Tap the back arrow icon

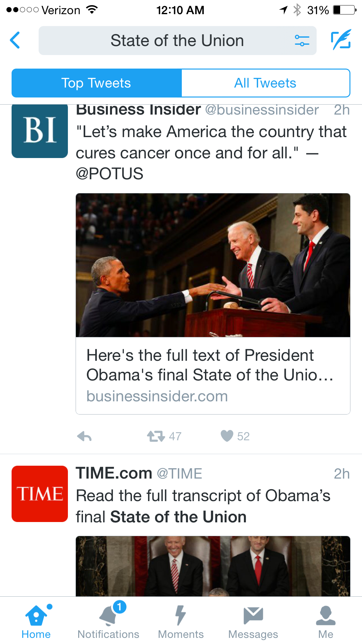pos(15,40)
